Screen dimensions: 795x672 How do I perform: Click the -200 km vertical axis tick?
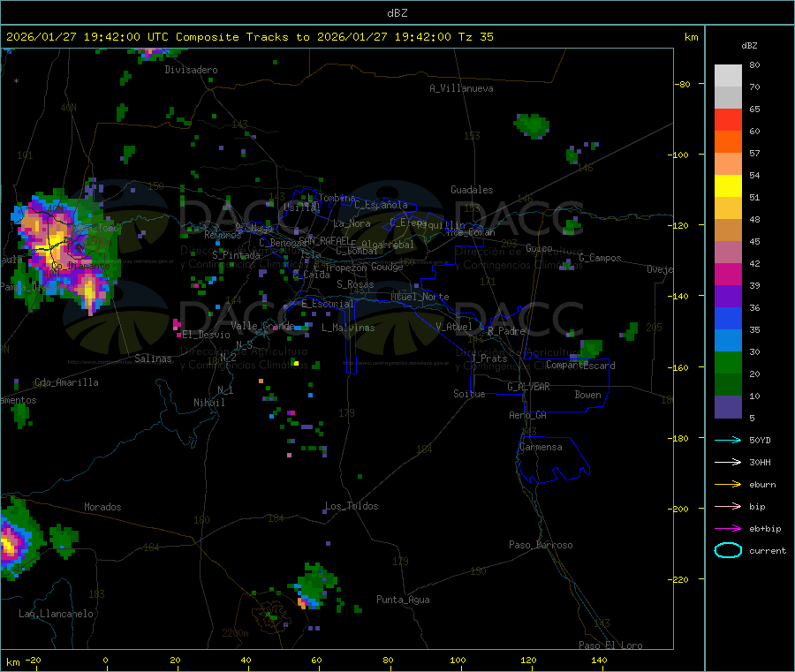click(x=702, y=509)
